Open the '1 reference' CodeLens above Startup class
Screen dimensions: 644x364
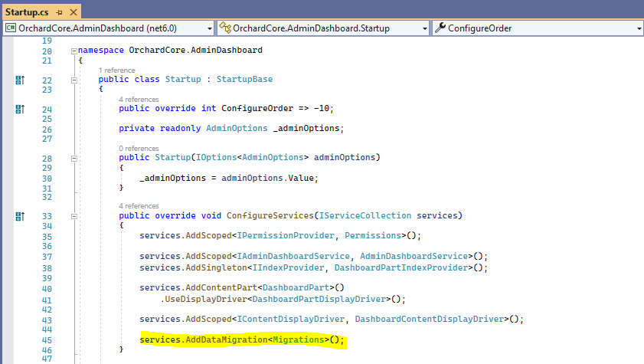click(116, 71)
